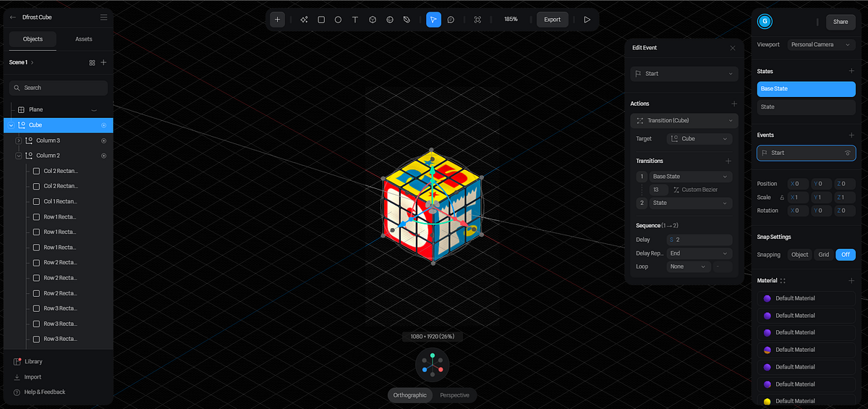Viewport: 868px width, 409px height.
Task: Add a new state with plus icon
Action: (x=851, y=71)
